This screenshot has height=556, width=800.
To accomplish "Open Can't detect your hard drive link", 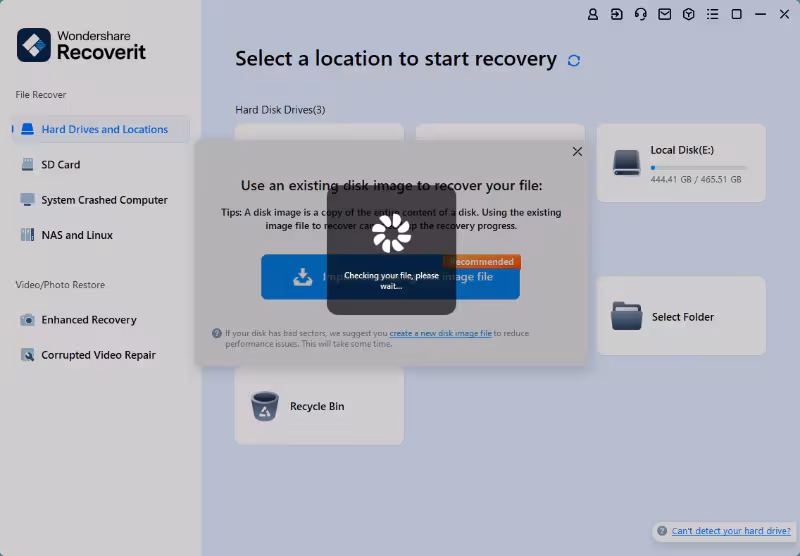I will click(x=731, y=531).
